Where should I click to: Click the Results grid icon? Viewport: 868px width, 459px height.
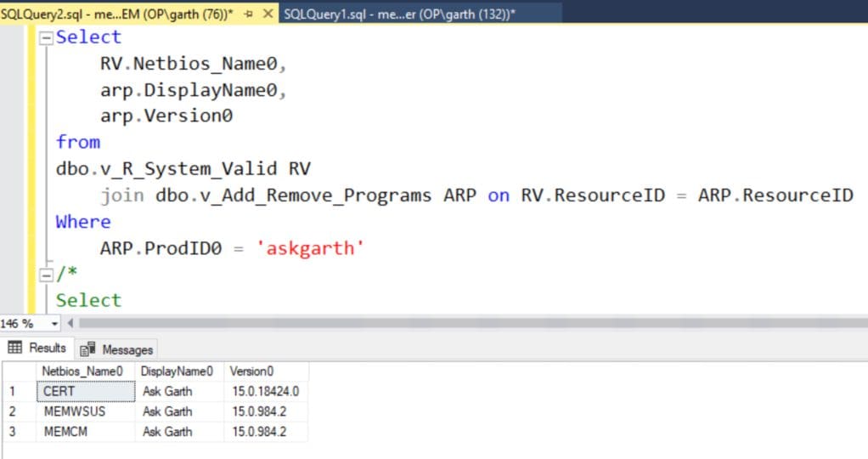(x=15, y=348)
